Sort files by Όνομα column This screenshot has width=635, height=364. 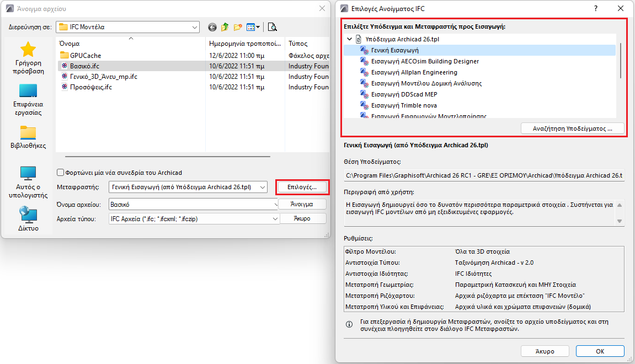[x=130, y=44]
